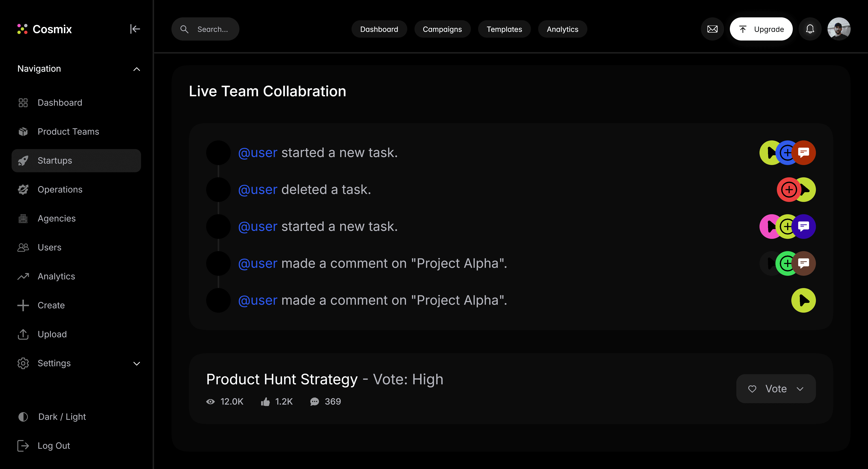
Task: Click the eye views icon
Action: coord(210,402)
